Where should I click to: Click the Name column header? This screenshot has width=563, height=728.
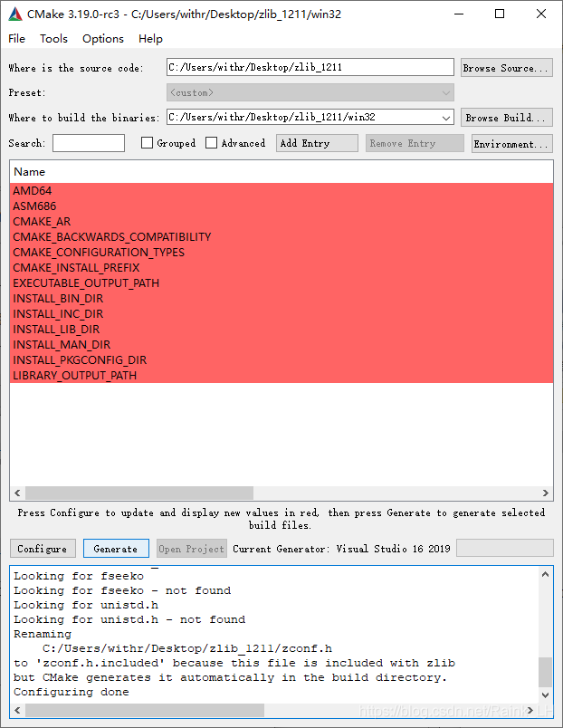point(281,172)
